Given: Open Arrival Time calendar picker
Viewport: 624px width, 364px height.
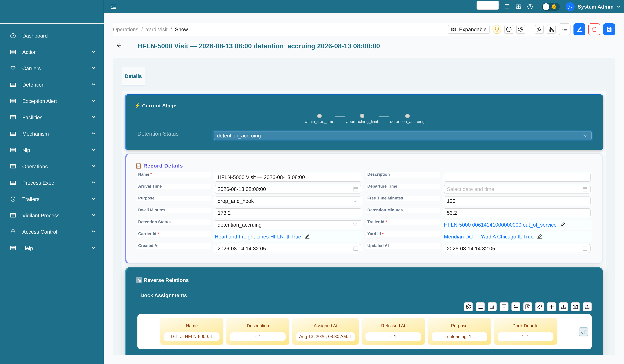Looking at the screenshot, I should click(356, 189).
